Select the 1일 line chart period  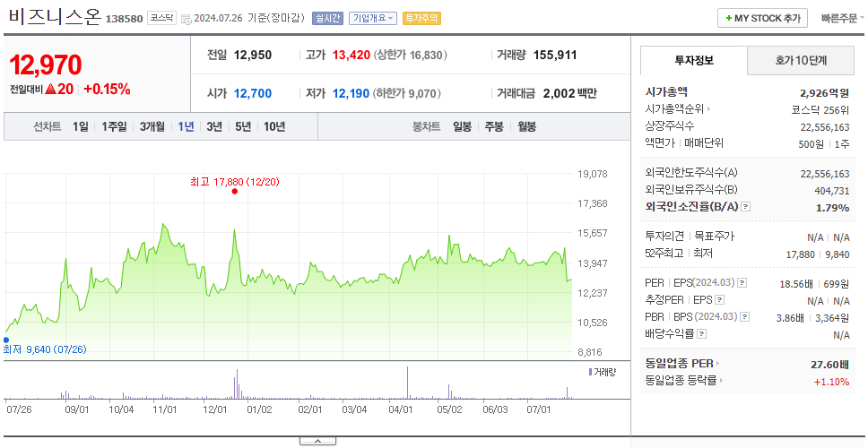[x=81, y=126]
